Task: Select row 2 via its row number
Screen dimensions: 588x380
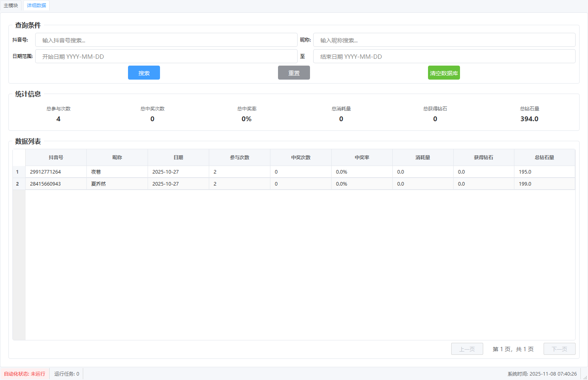Action: coord(18,184)
